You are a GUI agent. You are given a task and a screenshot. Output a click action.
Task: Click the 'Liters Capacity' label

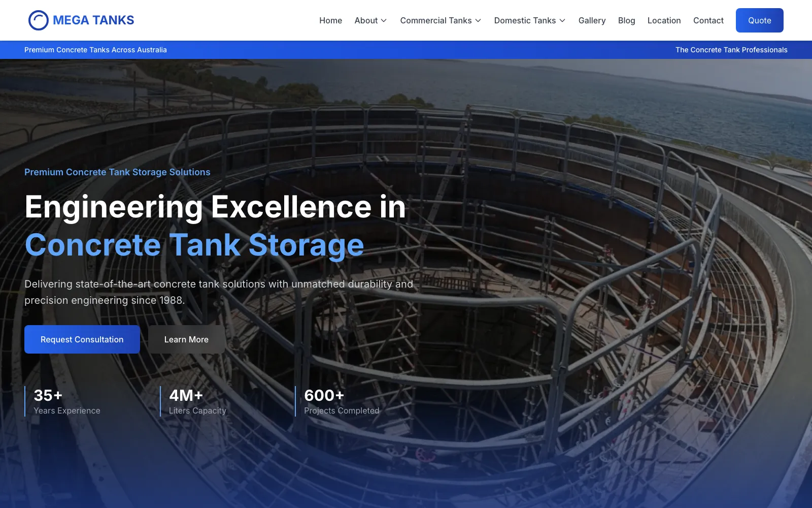(x=197, y=410)
